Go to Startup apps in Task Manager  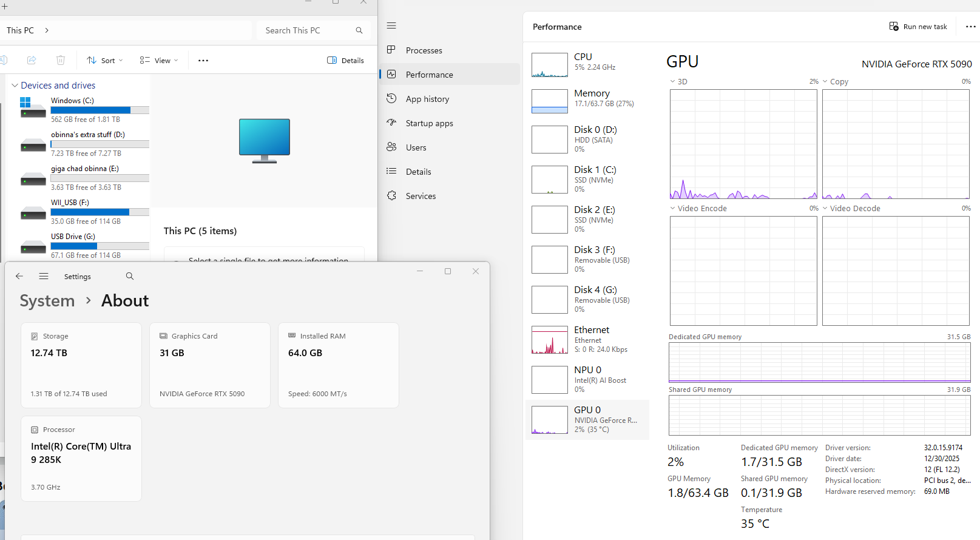coord(450,123)
